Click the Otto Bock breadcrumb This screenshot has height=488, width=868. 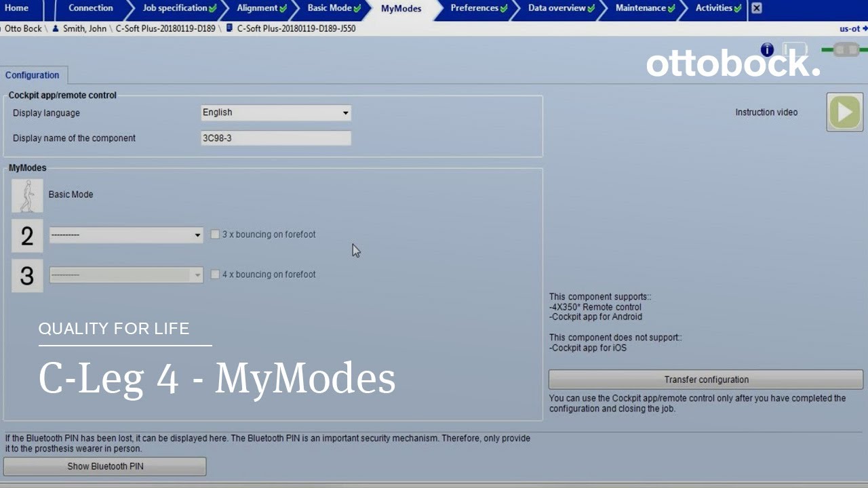click(23, 28)
